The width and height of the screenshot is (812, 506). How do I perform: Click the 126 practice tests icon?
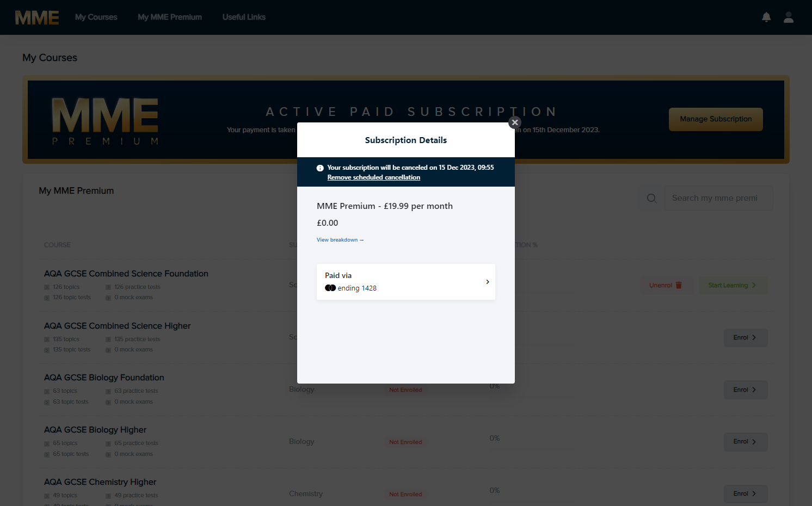pos(108,287)
